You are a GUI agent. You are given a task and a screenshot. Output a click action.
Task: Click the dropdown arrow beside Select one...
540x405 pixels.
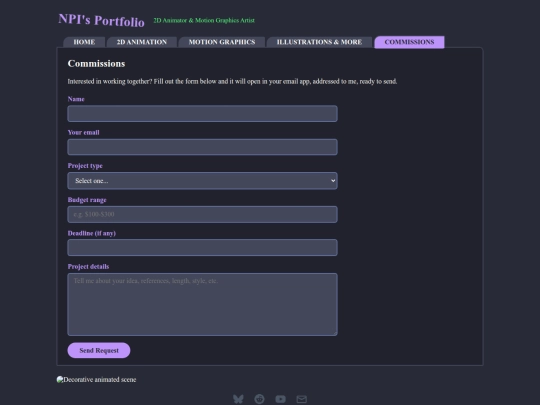click(333, 181)
